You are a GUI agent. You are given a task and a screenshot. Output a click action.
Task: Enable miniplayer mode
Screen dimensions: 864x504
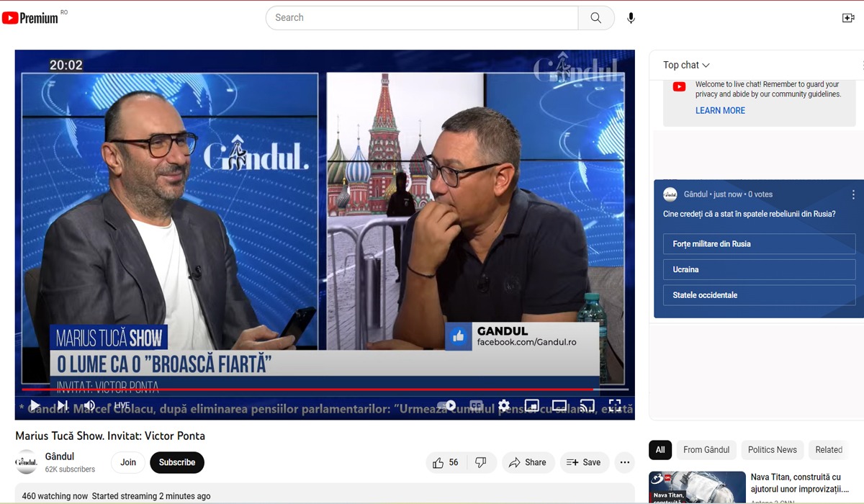tap(531, 405)
